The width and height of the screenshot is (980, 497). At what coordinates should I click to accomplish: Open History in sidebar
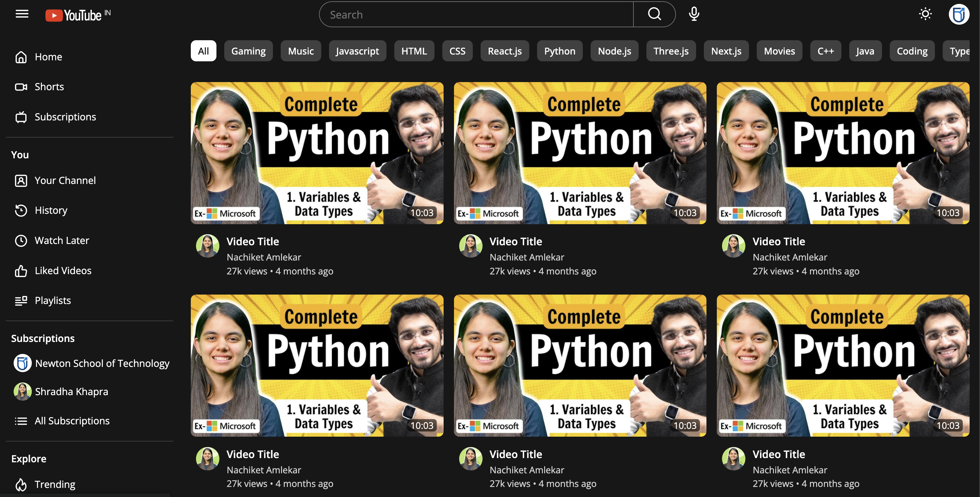coord(51,210)
